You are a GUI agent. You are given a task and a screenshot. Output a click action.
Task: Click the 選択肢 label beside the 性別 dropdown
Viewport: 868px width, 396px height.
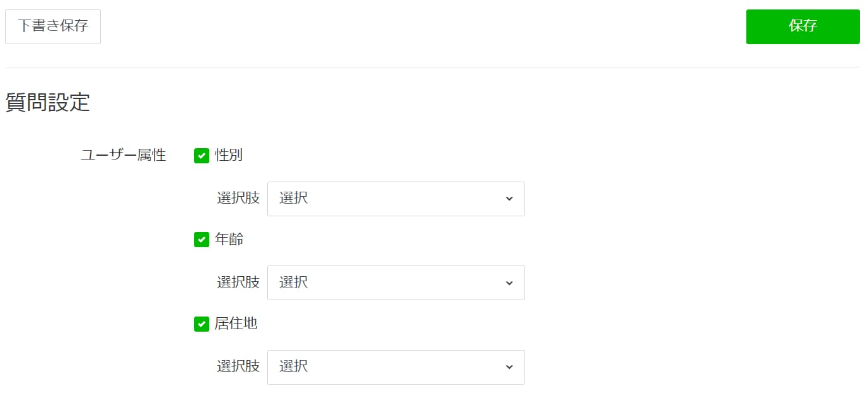click(238, 198)
